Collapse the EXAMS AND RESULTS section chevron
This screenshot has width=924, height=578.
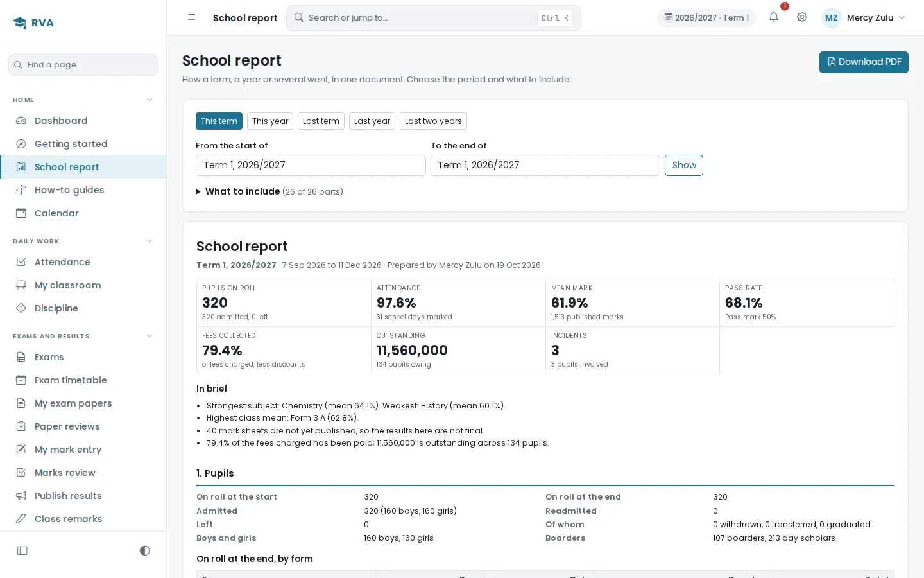click(150, 336)
